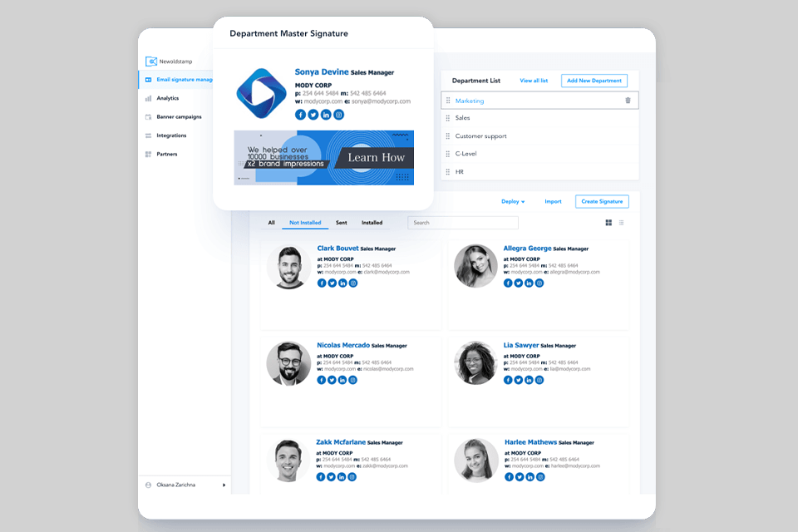Switch to the Sent tab
Viewport: 798px width, 532px height.
pos(341,223)
